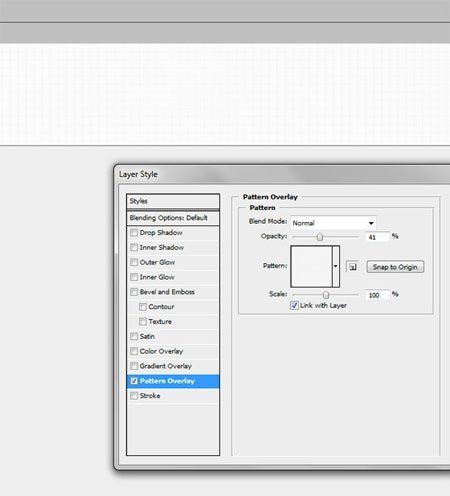Enable the Drop Shadow checkbox
Screen dimensions: 450x496
coord(134,232)
